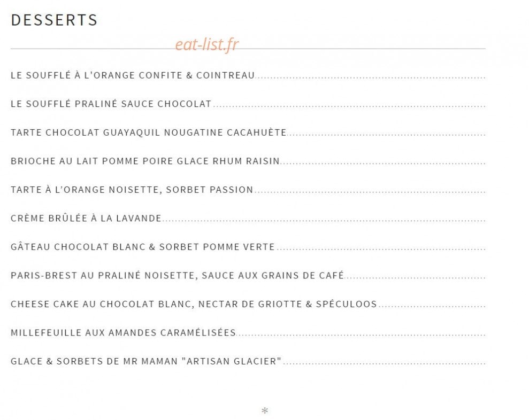This screenshot has width=529, height=420.
Task: Click the DESSERTS heading
Action: [54, 20]
